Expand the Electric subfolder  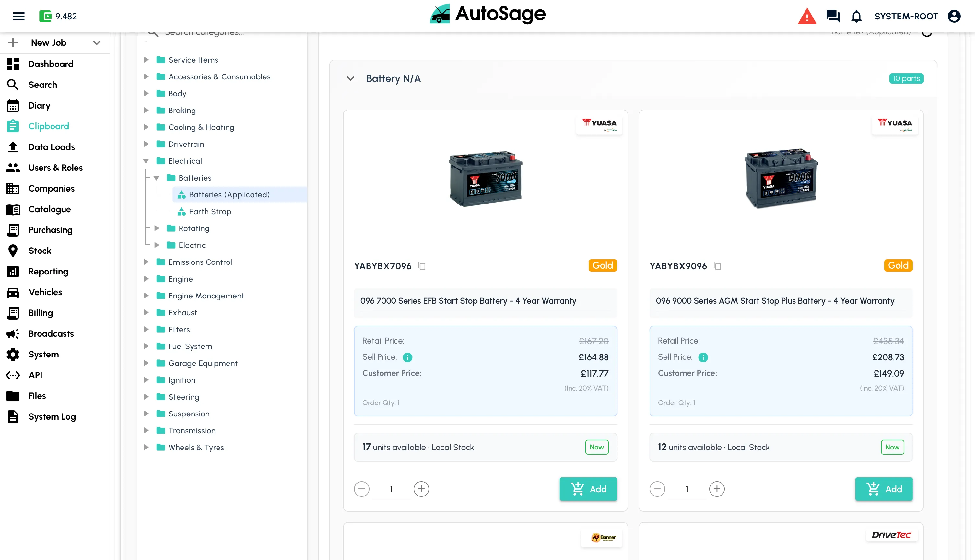tap(157, 245)
